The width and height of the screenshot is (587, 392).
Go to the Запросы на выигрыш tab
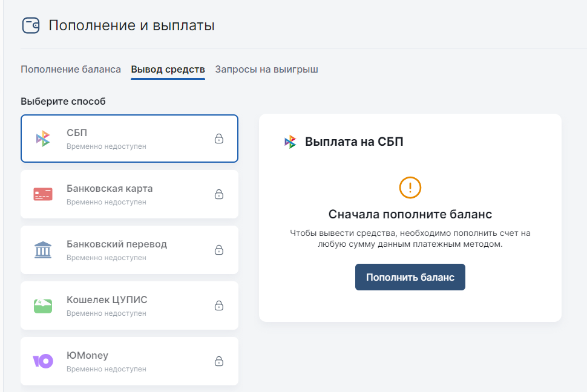[x=266, y=69]
